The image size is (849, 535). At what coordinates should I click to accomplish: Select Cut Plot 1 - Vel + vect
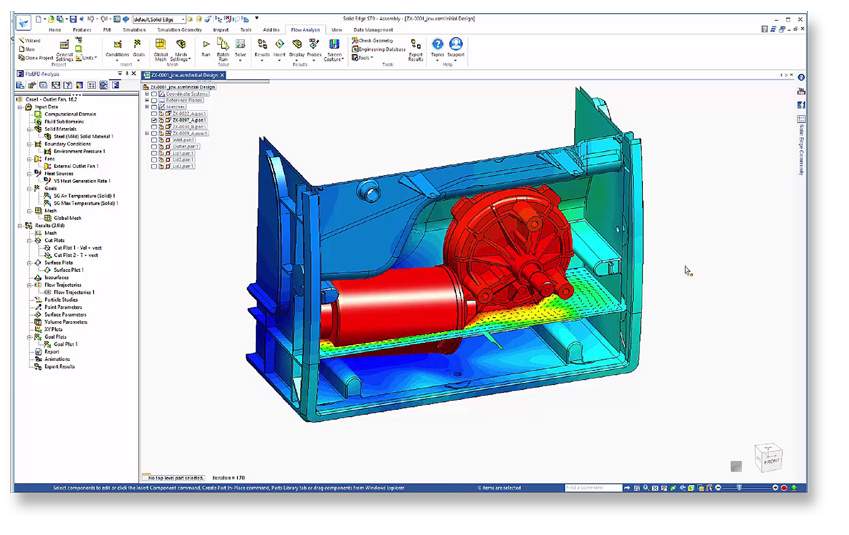tap(77, 247)
